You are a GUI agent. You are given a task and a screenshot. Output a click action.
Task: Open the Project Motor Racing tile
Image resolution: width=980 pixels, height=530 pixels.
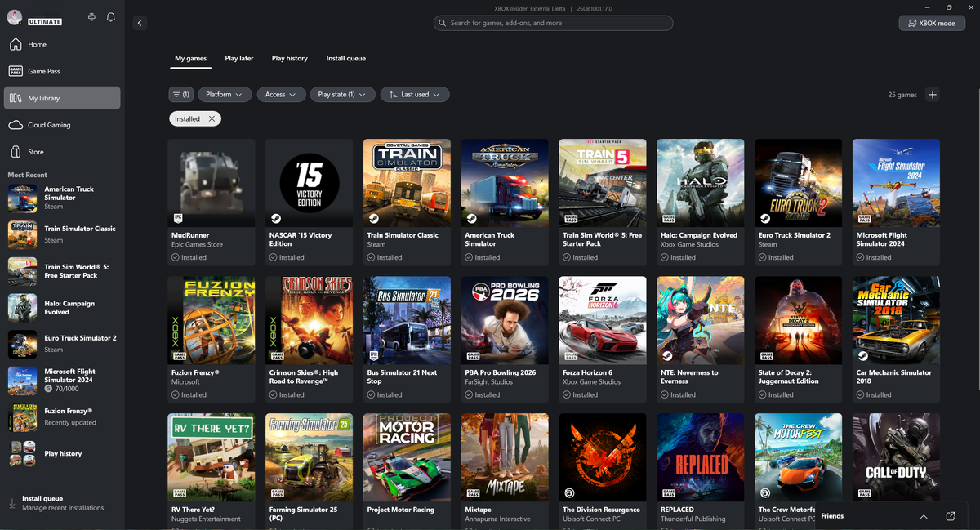coord(407,471)
